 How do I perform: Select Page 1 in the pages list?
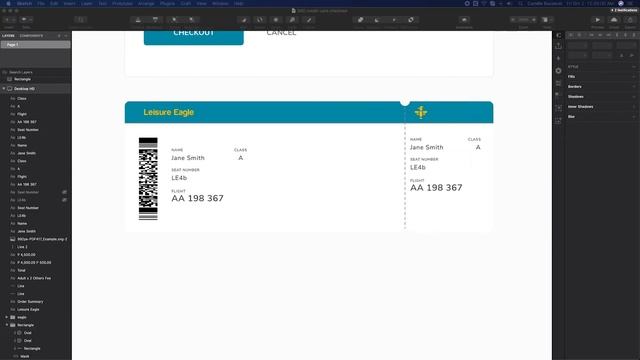point(36,44)
